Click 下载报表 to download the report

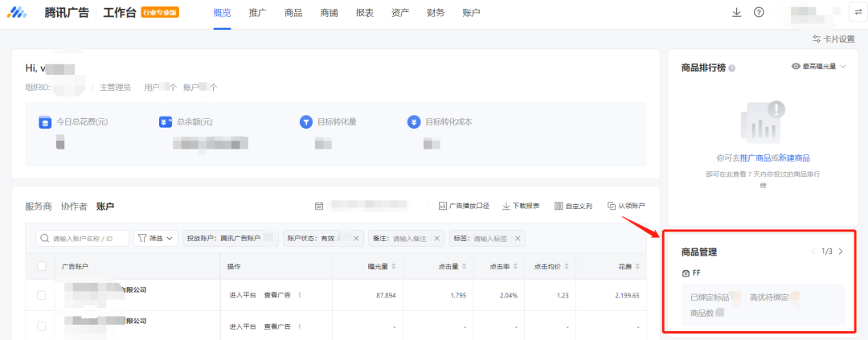coord(520,206)
